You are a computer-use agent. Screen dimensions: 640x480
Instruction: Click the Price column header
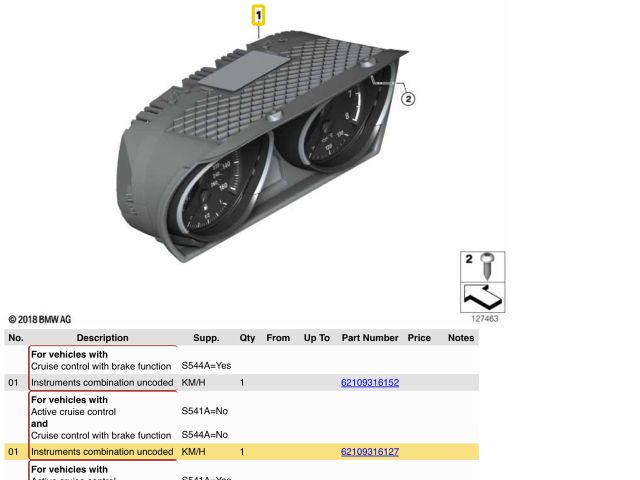[x=419, y=338]
